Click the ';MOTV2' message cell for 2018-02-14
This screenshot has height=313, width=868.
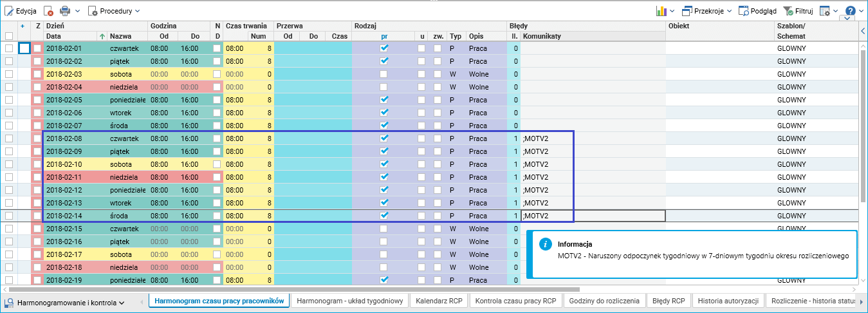point(592,216)
